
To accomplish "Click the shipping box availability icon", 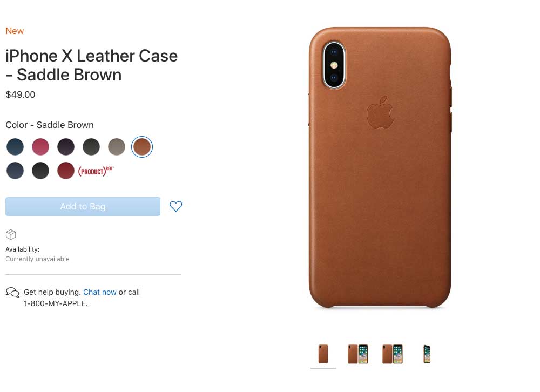I will point(11,234).
